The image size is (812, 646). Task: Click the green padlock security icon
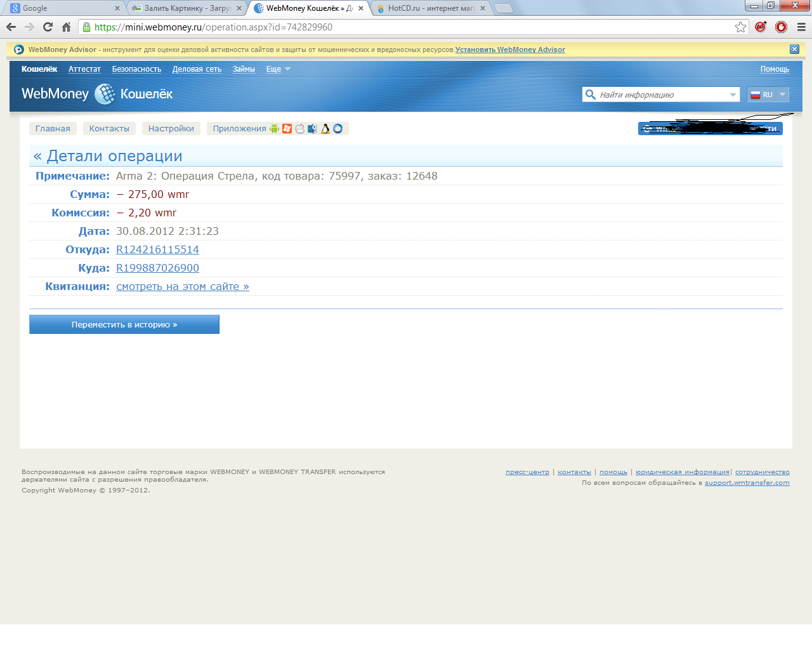pyautogui.click(x=87, y=27)
